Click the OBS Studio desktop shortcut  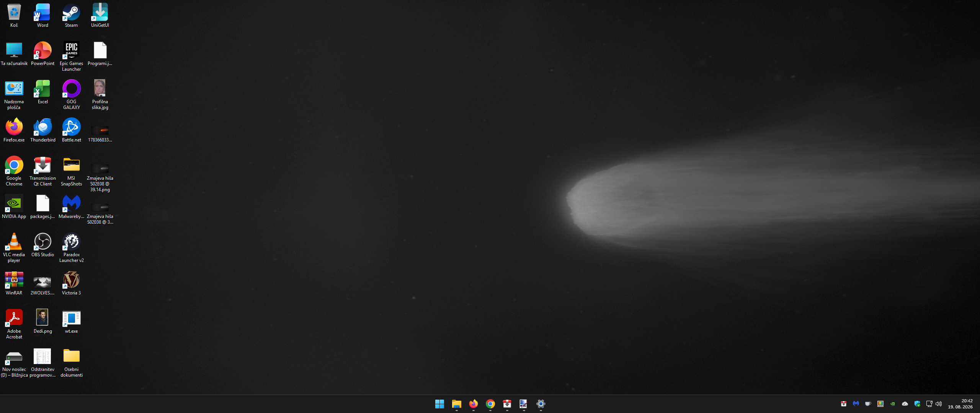pos(42,245)
